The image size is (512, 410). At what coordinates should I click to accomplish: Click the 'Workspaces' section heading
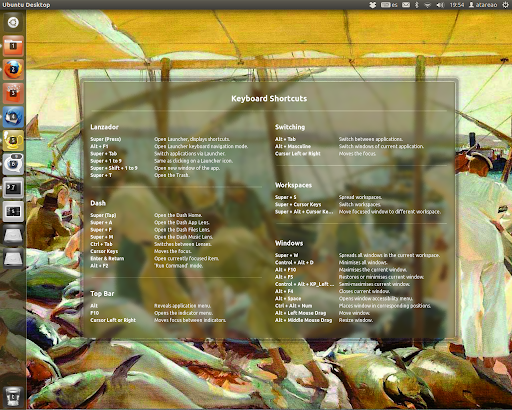click(x=293, y=185)
